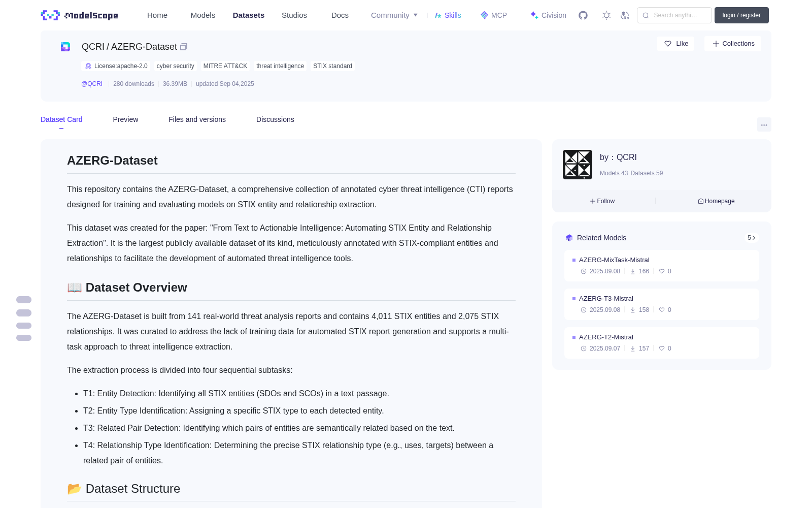Click the "Models 43" count
Image resolution: width=812 pixels, height=508 pixels.
pos(614,173)
